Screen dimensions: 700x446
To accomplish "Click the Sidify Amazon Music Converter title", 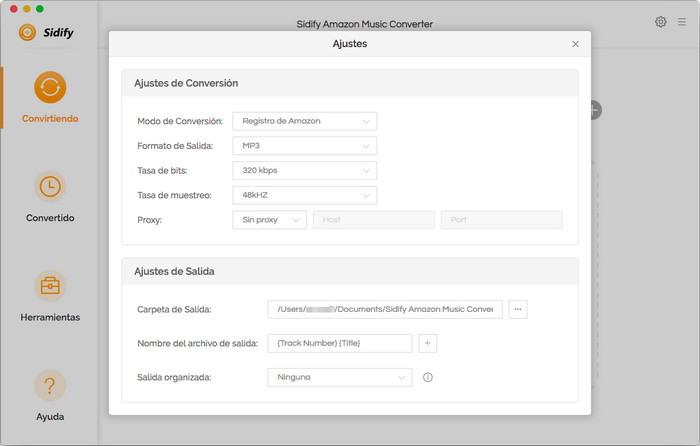I will 365,24.
